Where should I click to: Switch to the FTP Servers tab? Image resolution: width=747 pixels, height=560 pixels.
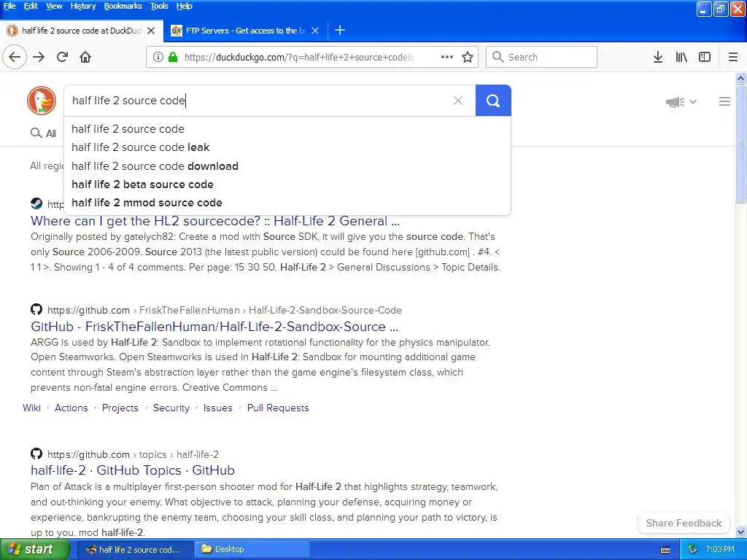coord(245,31)
